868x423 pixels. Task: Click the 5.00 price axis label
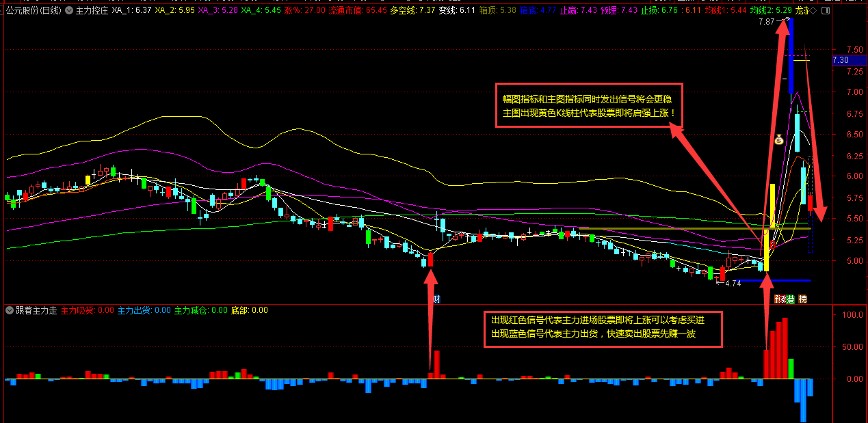pyautogui.click(x=854, y=261)
